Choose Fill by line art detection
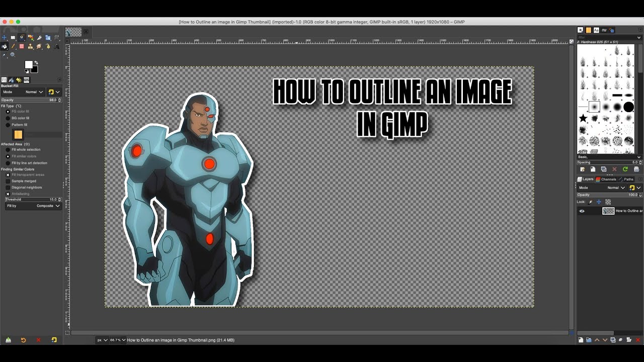 tap(8, 163)
